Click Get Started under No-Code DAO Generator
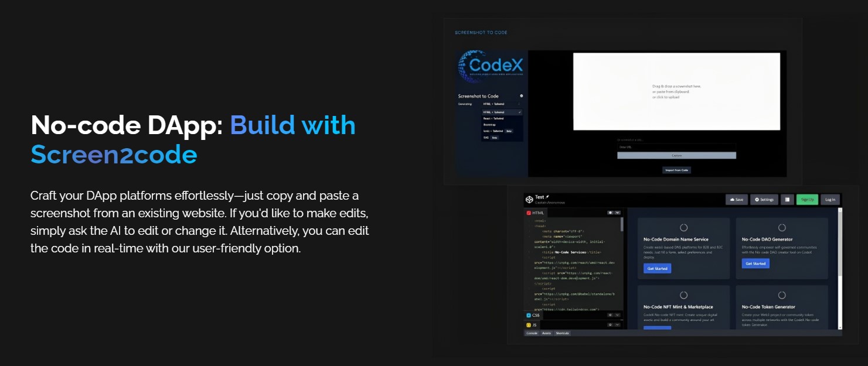Screen dimensions: 868x366 755,264
